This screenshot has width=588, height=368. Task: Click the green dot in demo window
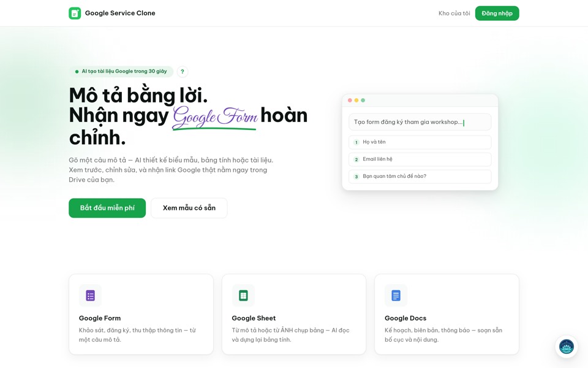(363, 100)
